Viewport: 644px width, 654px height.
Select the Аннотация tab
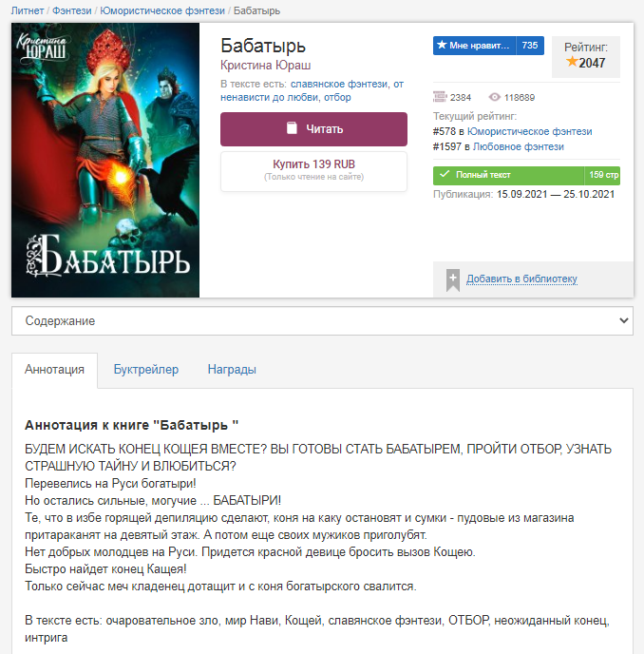[54, 370]
